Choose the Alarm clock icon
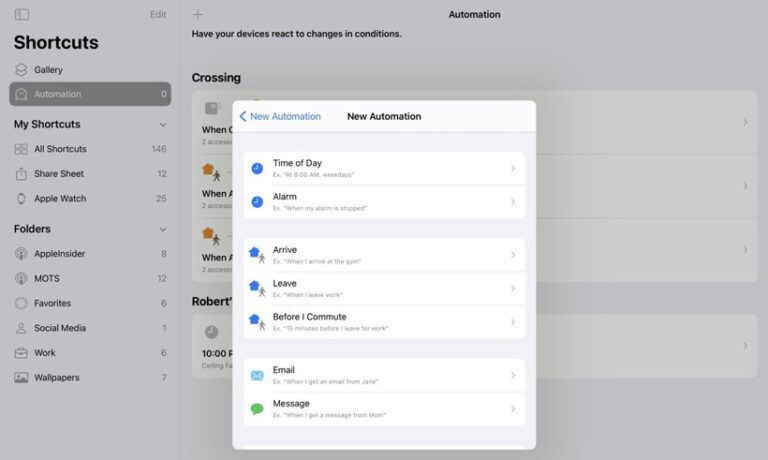Screen dimensions: 768x460 [257, 202]
